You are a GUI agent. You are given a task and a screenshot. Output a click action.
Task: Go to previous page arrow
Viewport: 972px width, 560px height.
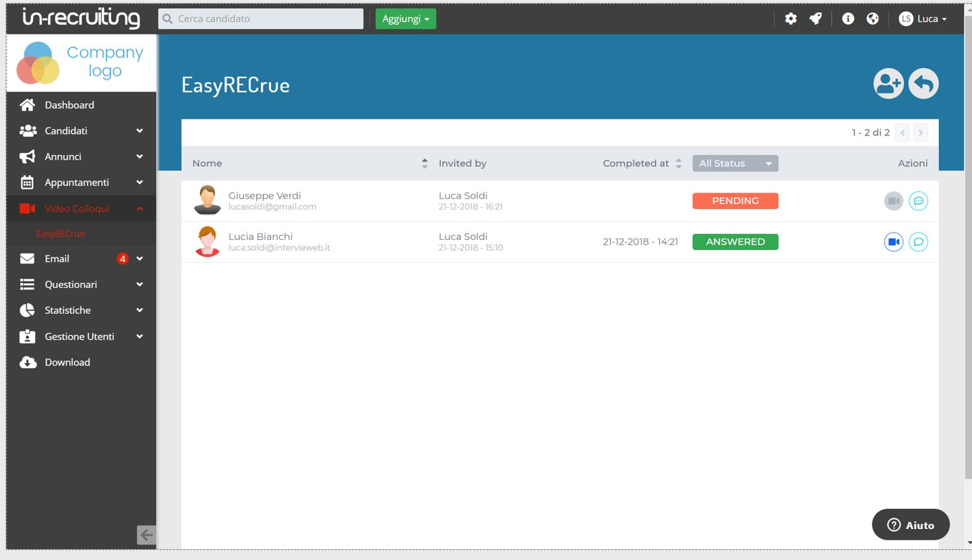point(903,133)
